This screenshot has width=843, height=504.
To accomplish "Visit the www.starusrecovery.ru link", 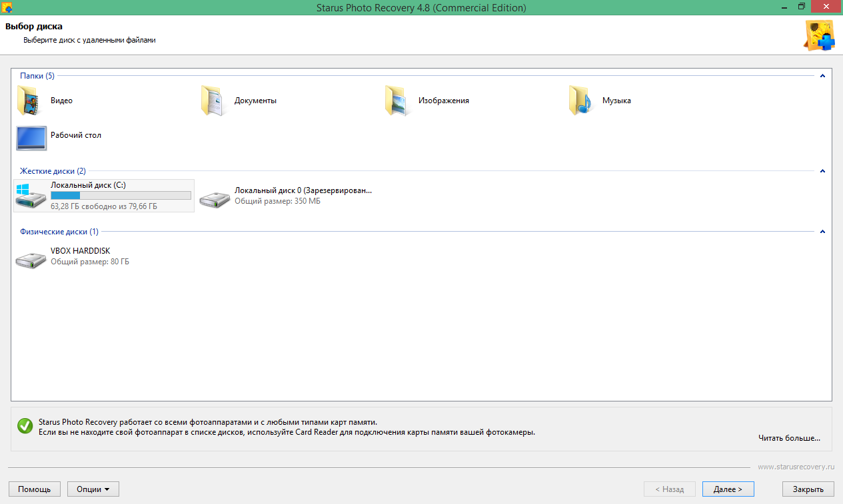I will tap(797, 467).
